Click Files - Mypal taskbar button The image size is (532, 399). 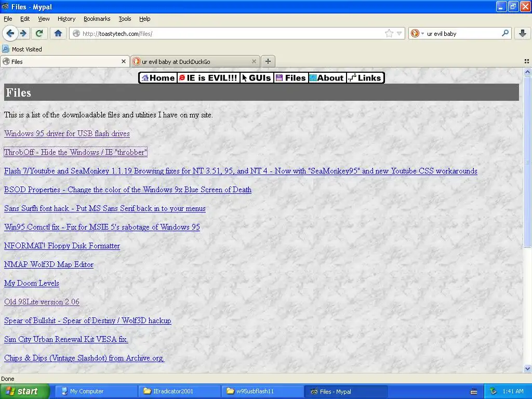click(345, 391)
